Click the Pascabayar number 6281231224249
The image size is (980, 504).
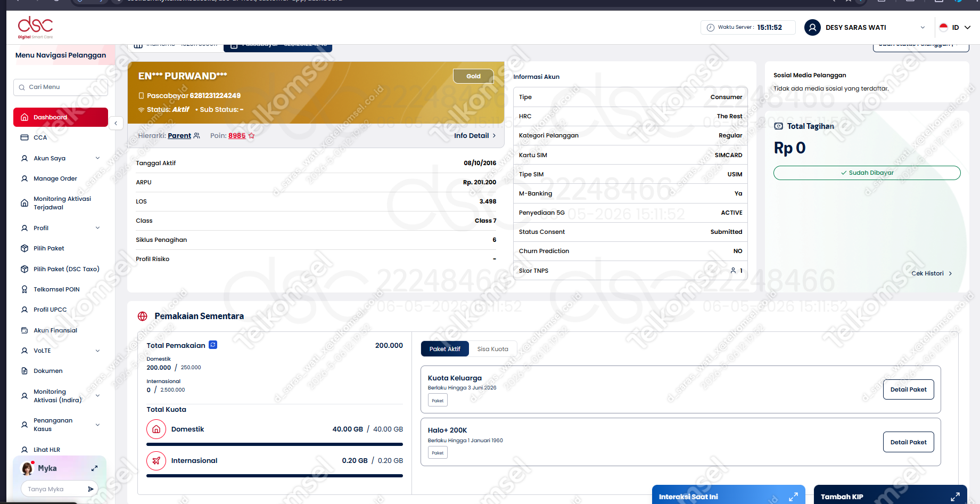(x=215, y=96)
